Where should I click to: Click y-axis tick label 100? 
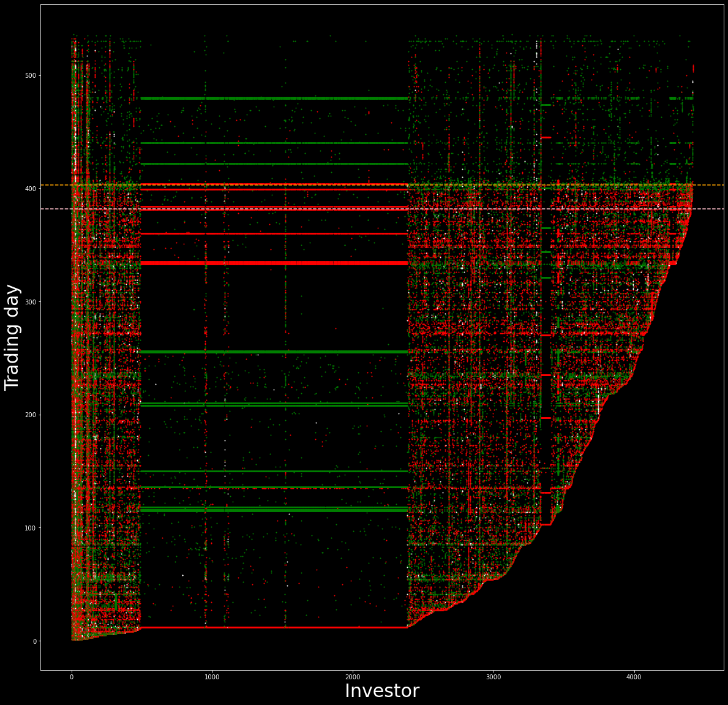pos(29,528)
